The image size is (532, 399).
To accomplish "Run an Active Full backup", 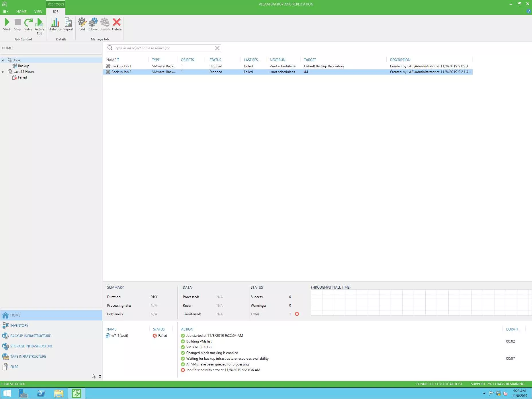I will coord(40,27).
